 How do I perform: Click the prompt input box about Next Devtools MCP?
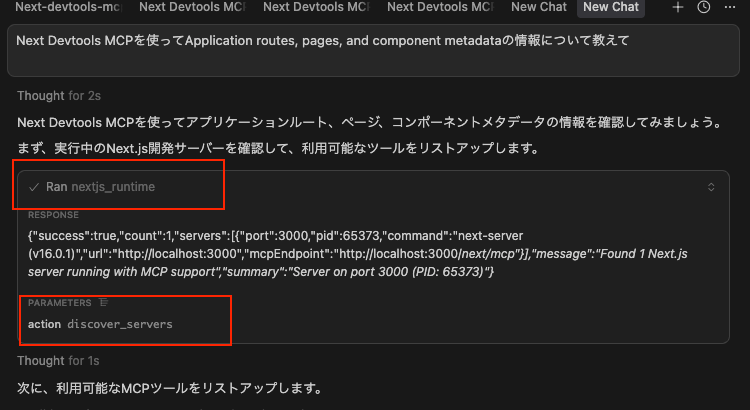coord(373,50)
